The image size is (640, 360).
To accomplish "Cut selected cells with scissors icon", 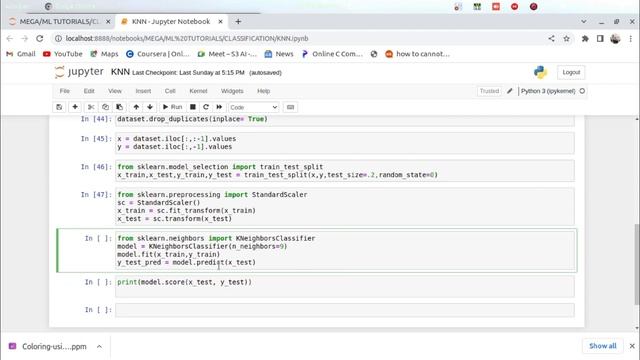I will point(91,107).
